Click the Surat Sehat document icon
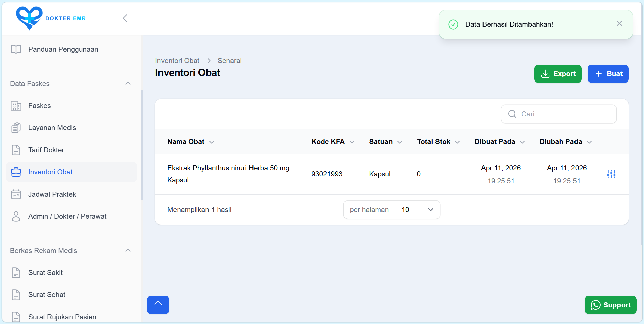The image size is (644, 324). click(16, 295)
